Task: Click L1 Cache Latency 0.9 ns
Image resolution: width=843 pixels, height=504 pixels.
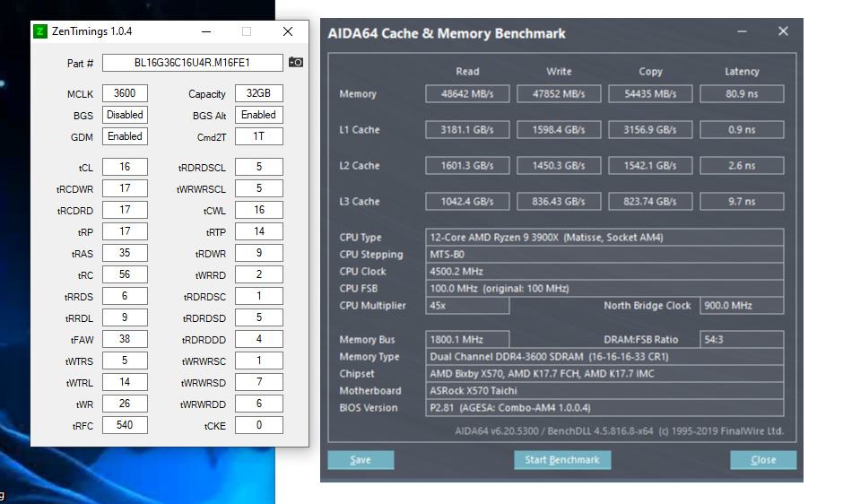Action: click(742, 130)
